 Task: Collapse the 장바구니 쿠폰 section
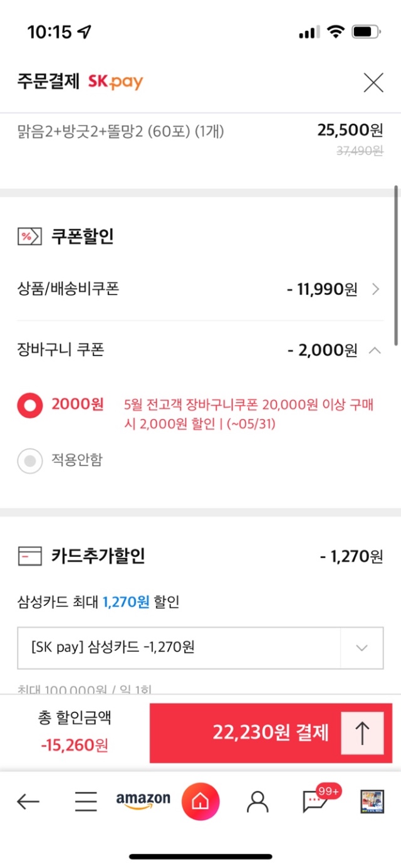coord(375,350)
